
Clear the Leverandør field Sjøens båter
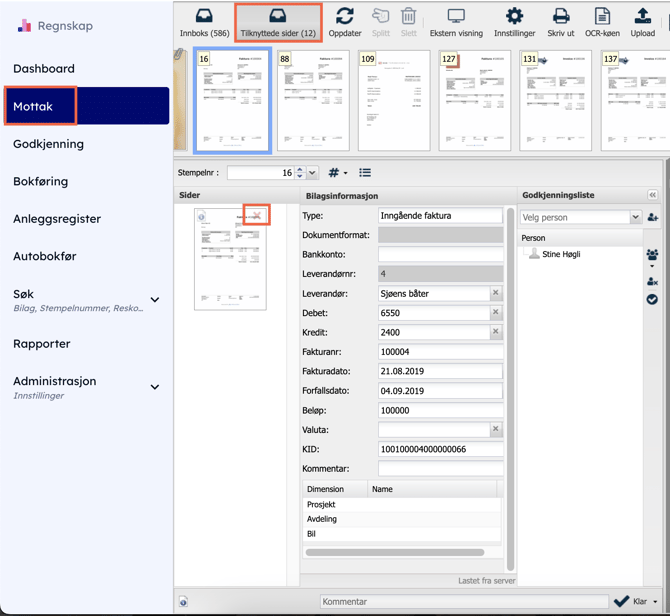click(x=495, y=294)
